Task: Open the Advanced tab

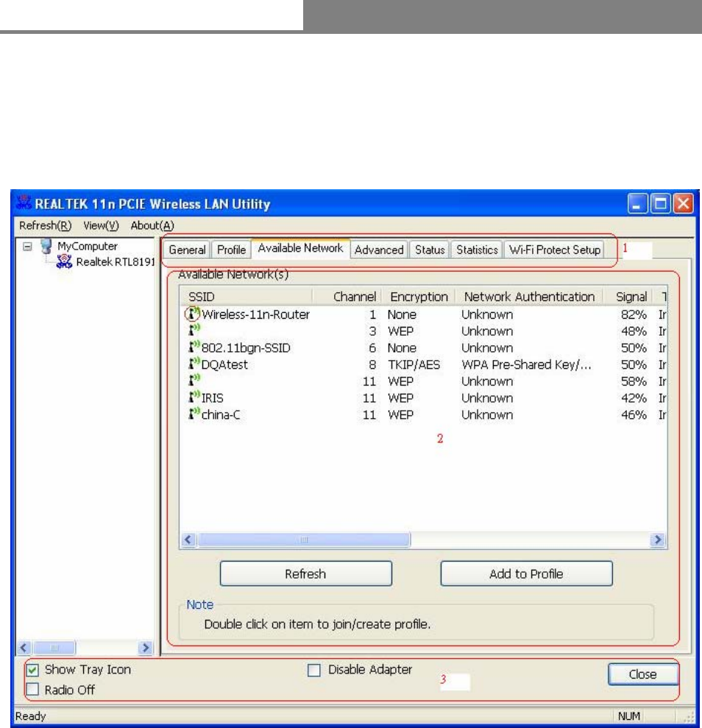Action: (x=379, y=250)
